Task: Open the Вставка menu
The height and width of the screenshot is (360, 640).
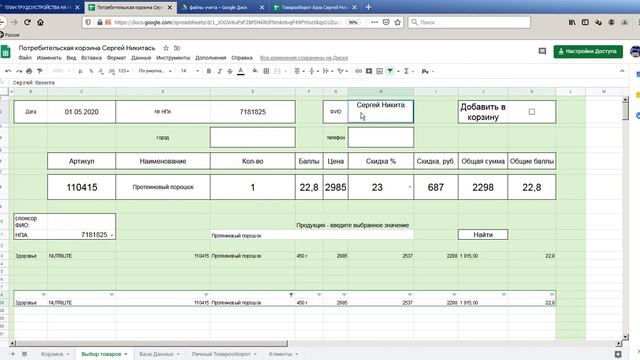Action: (x=91, y=58)
